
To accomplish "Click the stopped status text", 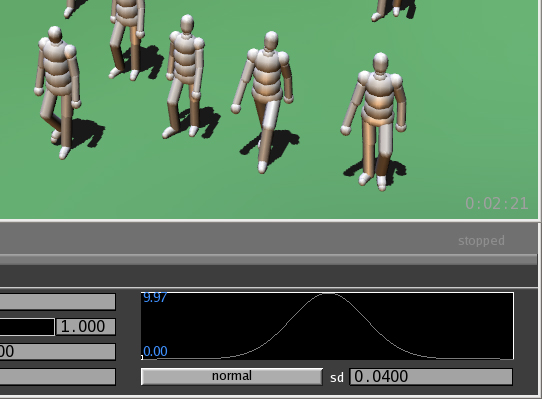I will (x=481, y=241).
